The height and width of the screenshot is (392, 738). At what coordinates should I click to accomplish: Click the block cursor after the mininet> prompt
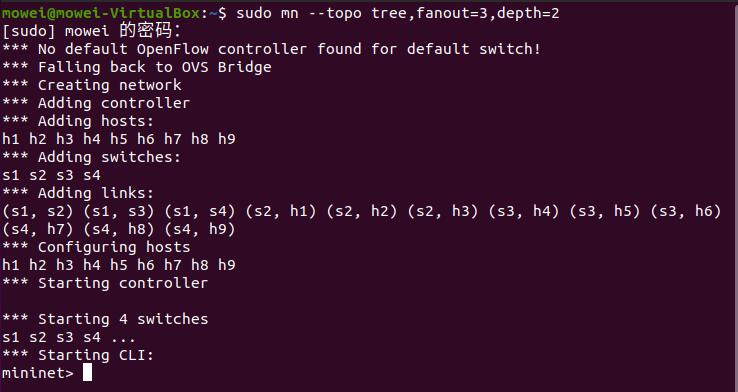(87, 373)
